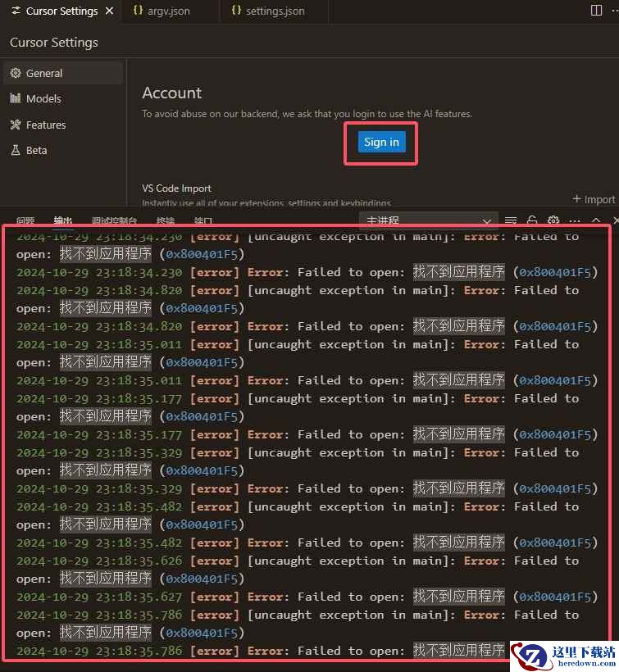This screenshot has height=672, width=619.
Task: Maximize the panel with chevron up
Action: coord(596,220)
